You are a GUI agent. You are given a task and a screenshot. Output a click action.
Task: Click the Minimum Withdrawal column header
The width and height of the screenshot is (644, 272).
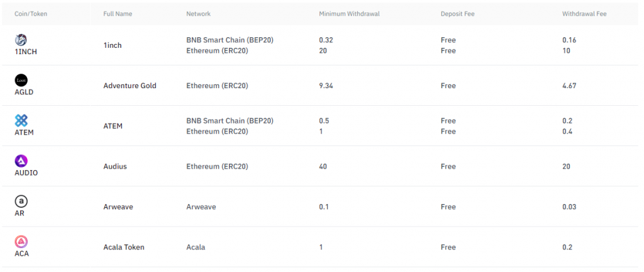tap(349, 14)
